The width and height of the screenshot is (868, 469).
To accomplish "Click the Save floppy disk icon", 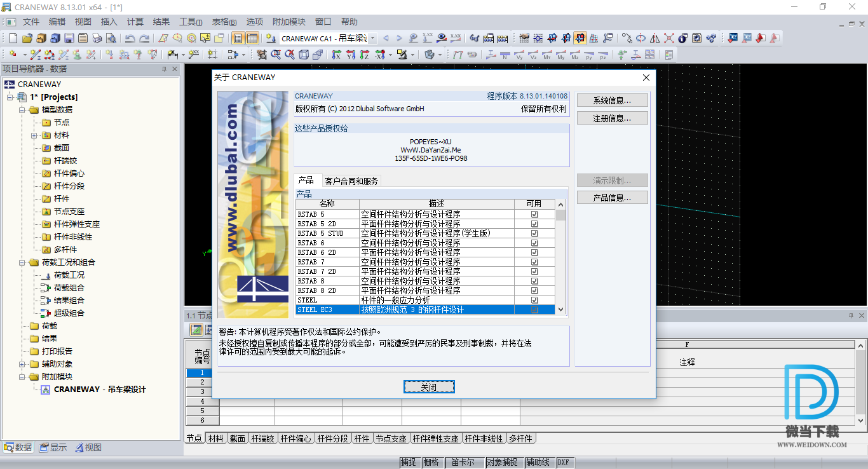I will coord(69,38).
